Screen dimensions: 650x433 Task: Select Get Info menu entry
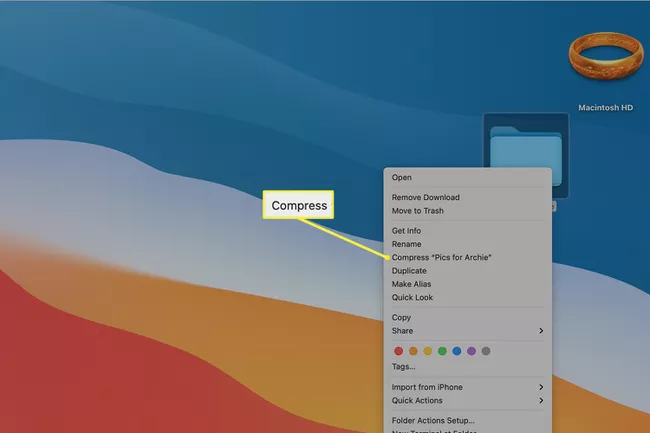[406, 231]
